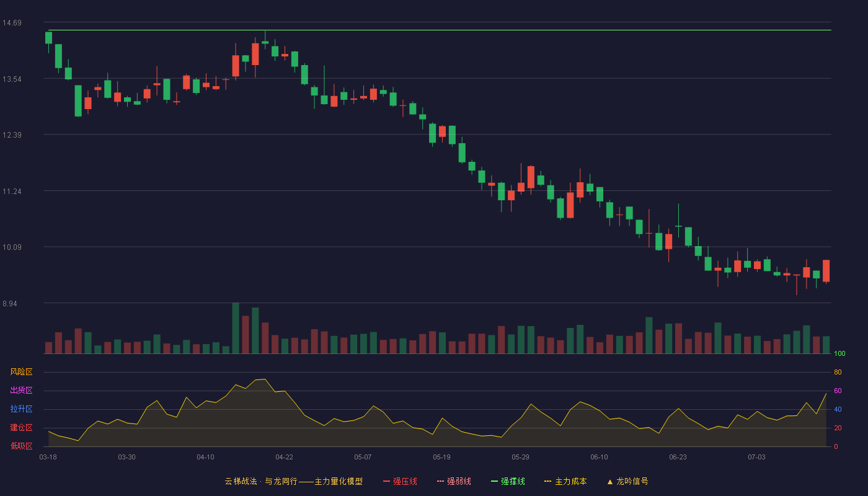Click the 风险区 zone label
The image size is (868, 496).
21,372
